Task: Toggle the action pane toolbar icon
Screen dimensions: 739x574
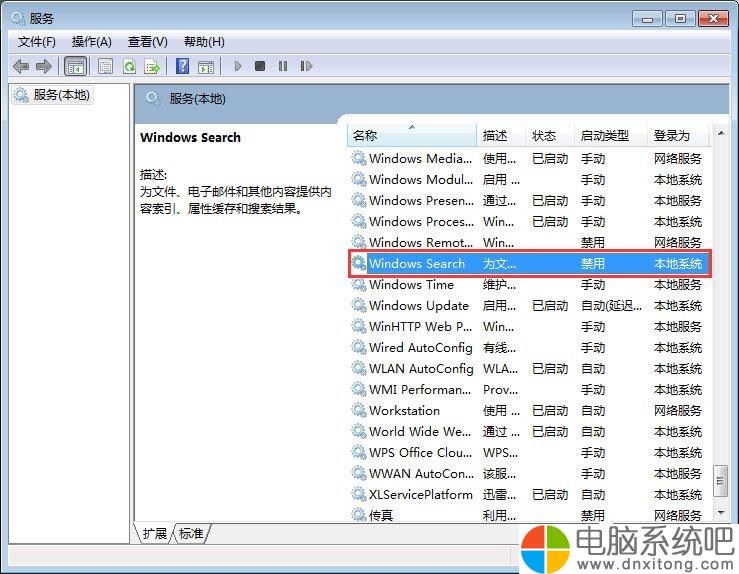Action: click(206, 67)
